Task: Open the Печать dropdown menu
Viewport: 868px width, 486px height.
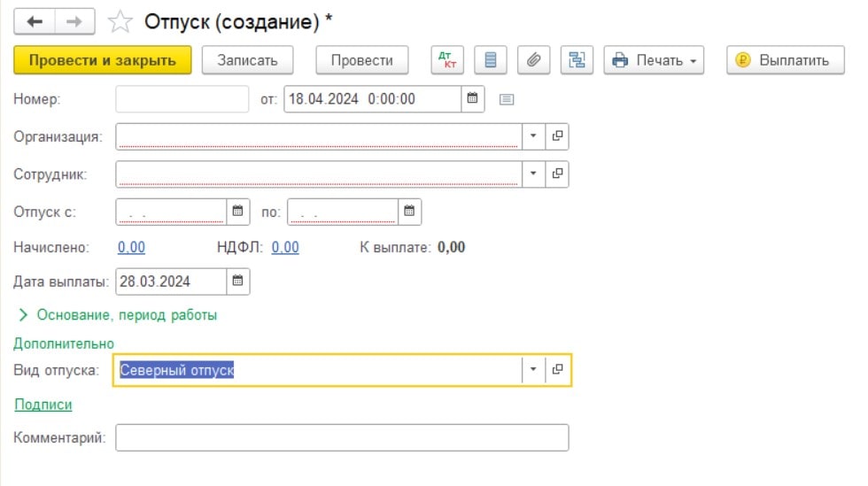Action: [654, 60]
